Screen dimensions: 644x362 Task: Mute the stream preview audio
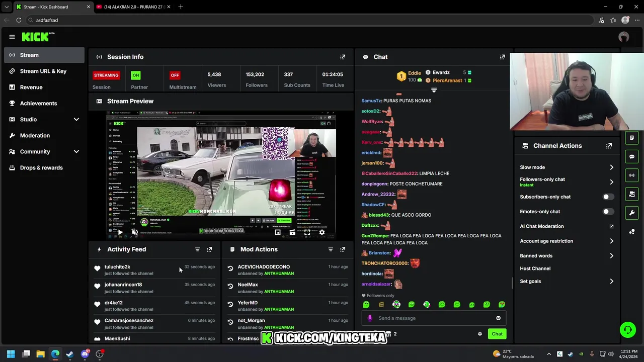tap(134, 232)
